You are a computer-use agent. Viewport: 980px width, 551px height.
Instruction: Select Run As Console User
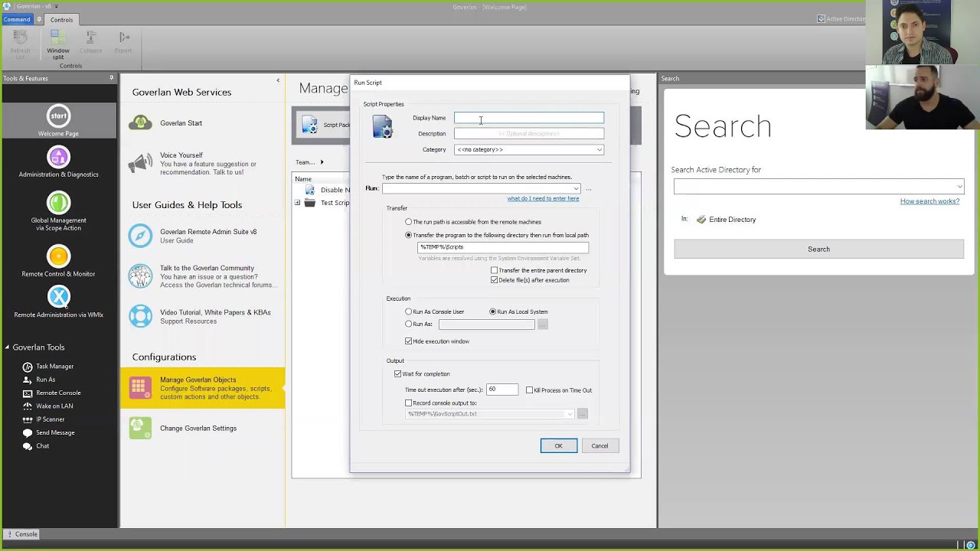click(408, 311)
